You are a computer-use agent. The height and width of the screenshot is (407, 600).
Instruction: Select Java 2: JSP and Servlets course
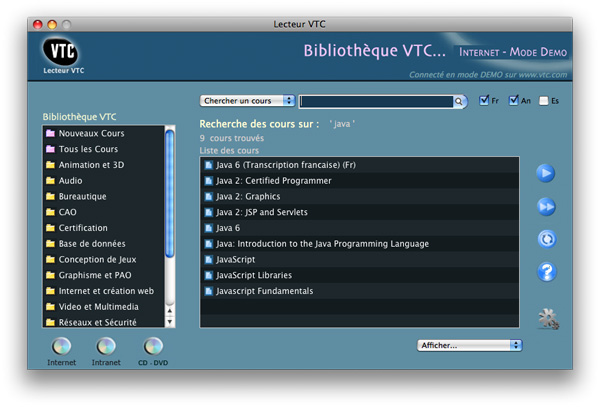tap(359, 212)
